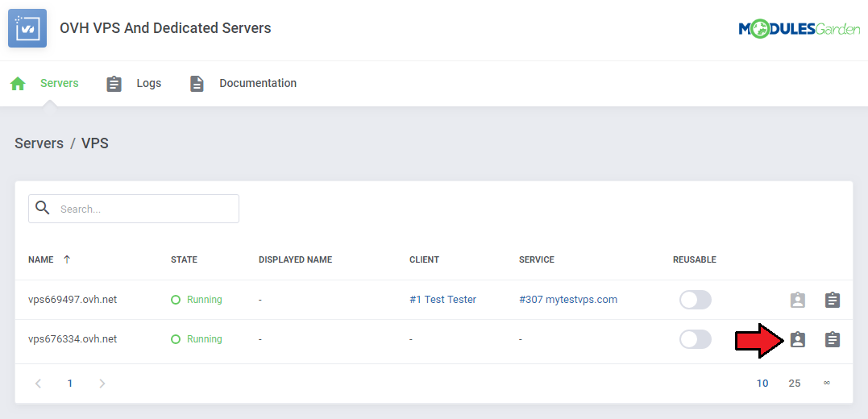Click VPS in the breadcrumb
Screen dimensions: 868x419
(x=94, y=143)
